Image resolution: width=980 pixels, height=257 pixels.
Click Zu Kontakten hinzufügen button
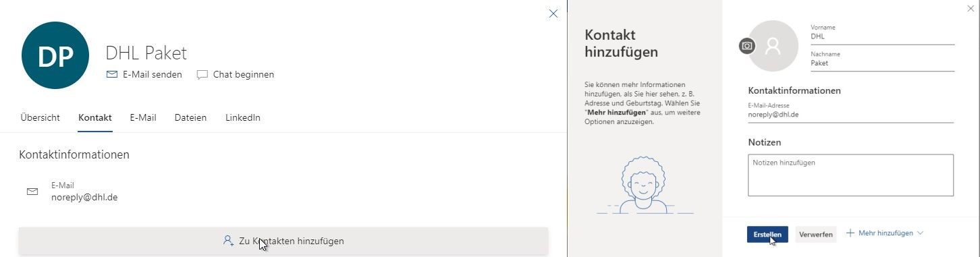pyautogui.click(x=283, y=241)
